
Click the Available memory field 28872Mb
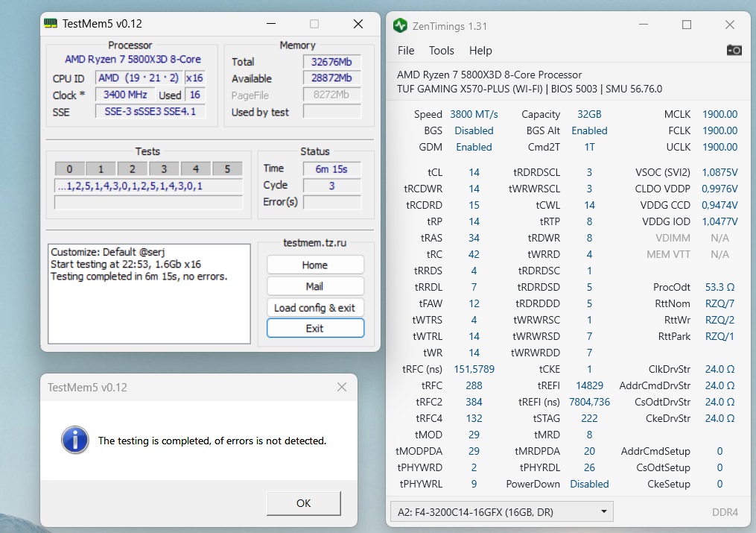pos(331,78)
